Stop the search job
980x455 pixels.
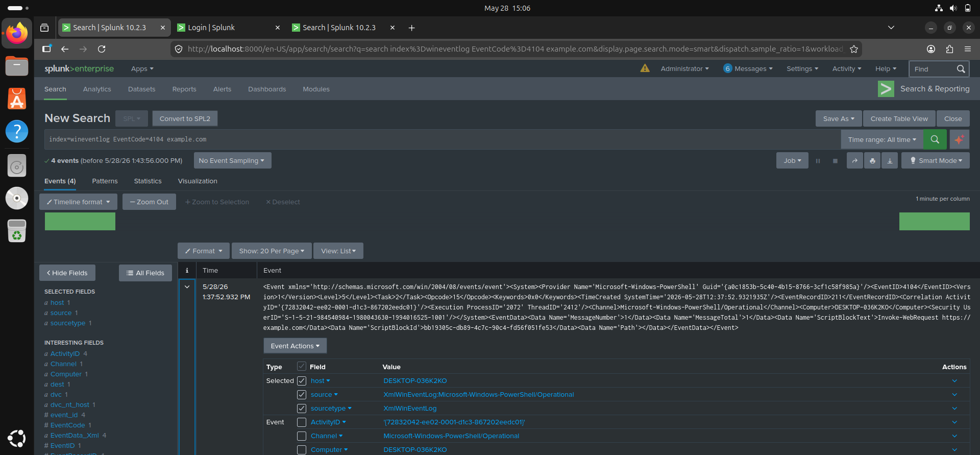click(835, 161)
